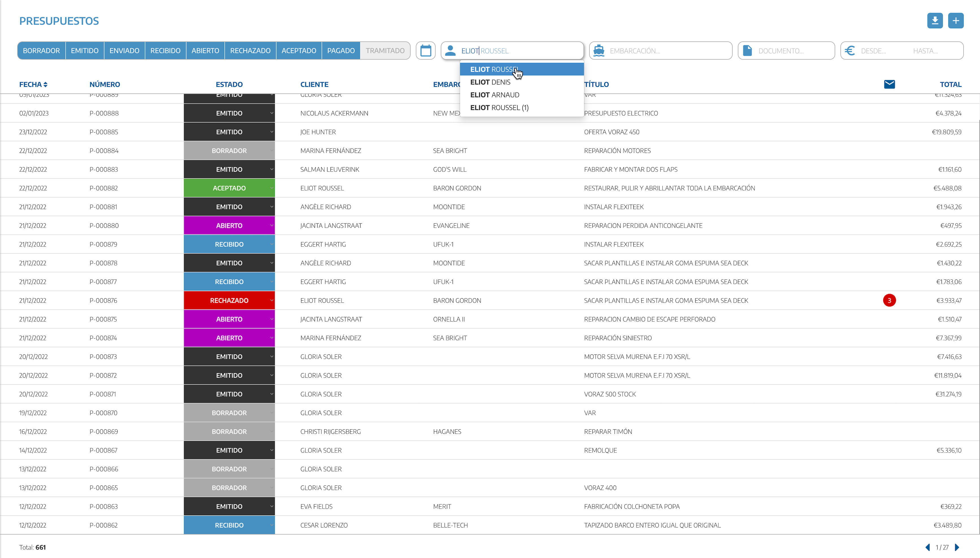This screenshot has height=558, width=980.
Task: Click the FECHA sort arrows icon
Action: [45, 84]
